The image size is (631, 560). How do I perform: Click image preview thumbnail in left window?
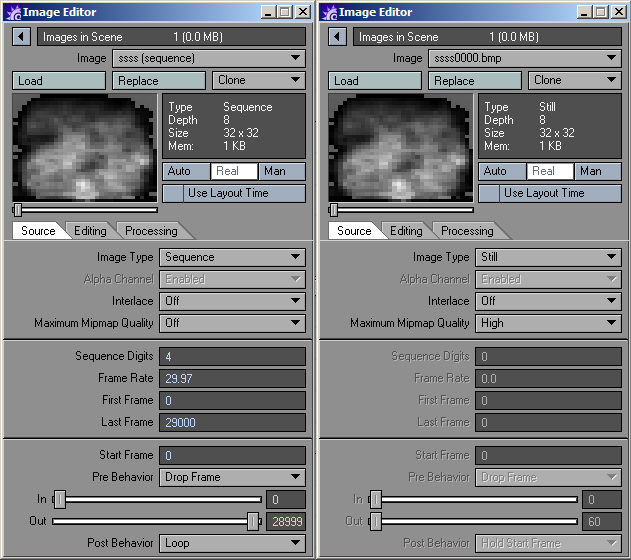[x=85, y=148]
